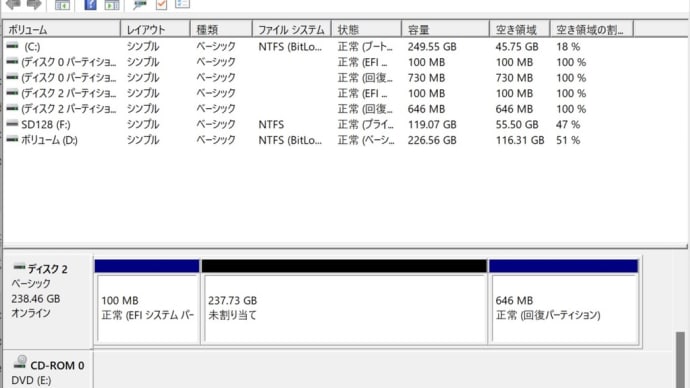Click the plain NTFS cell in the SD128 row

tap(271, 124)
